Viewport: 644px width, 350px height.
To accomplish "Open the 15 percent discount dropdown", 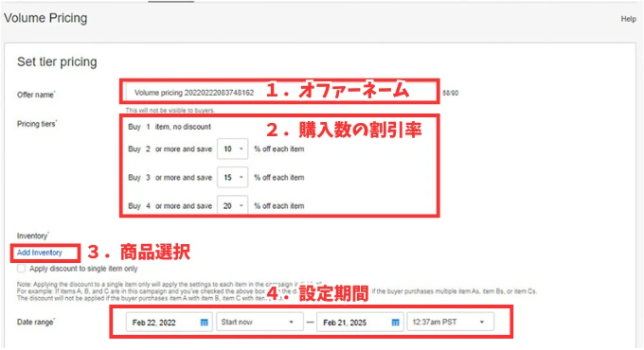I will (232, 177).
